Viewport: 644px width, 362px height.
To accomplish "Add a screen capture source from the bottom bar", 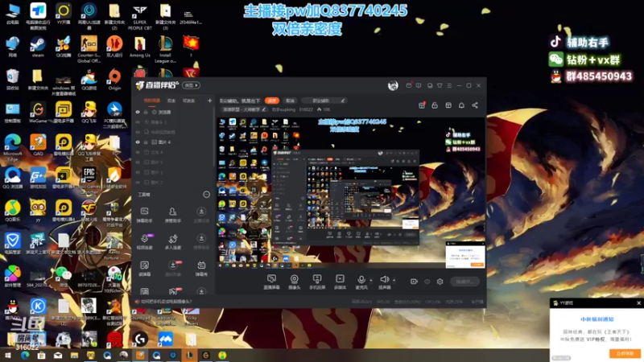I will tap(271, 282).
